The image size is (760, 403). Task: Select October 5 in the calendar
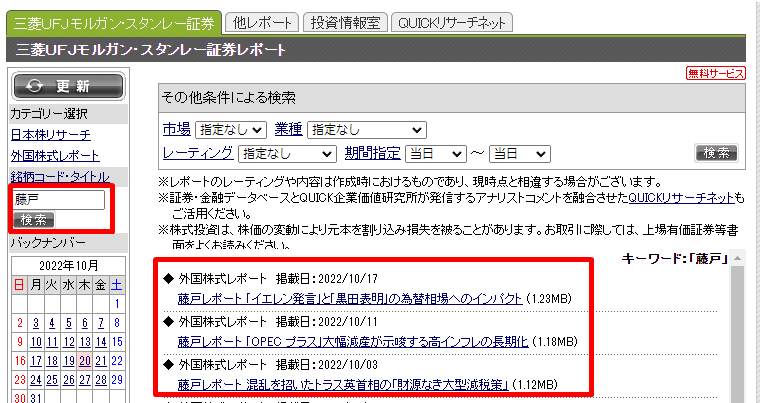pos(68,323)
